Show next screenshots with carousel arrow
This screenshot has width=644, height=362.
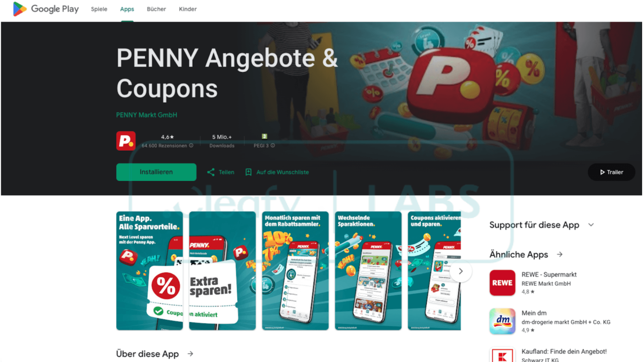click(x=461, y=271)
